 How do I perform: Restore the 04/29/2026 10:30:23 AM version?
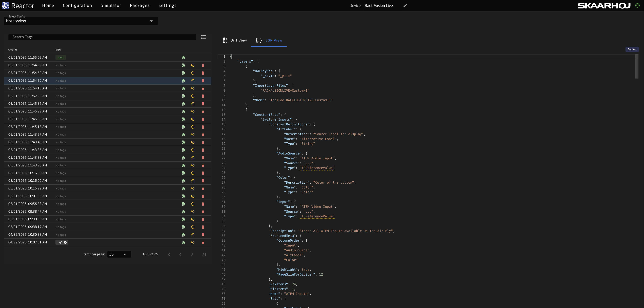click(x=192, y=235)
